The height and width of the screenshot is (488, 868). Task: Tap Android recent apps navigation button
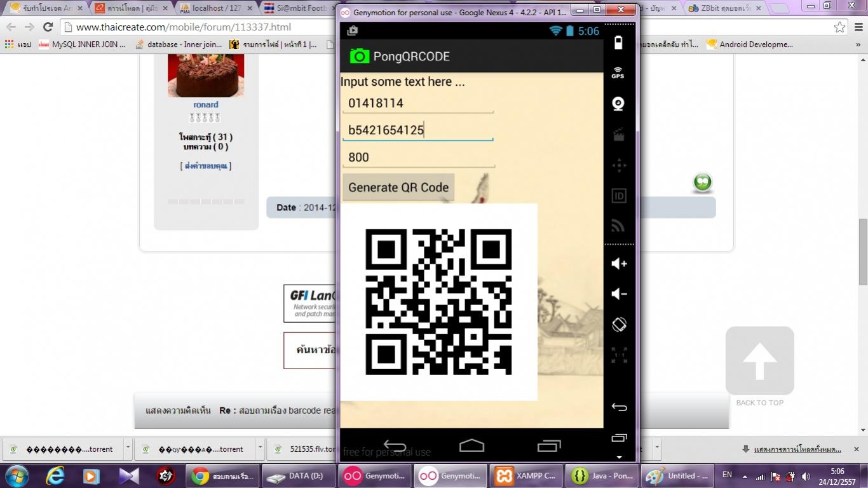(548, 446)
